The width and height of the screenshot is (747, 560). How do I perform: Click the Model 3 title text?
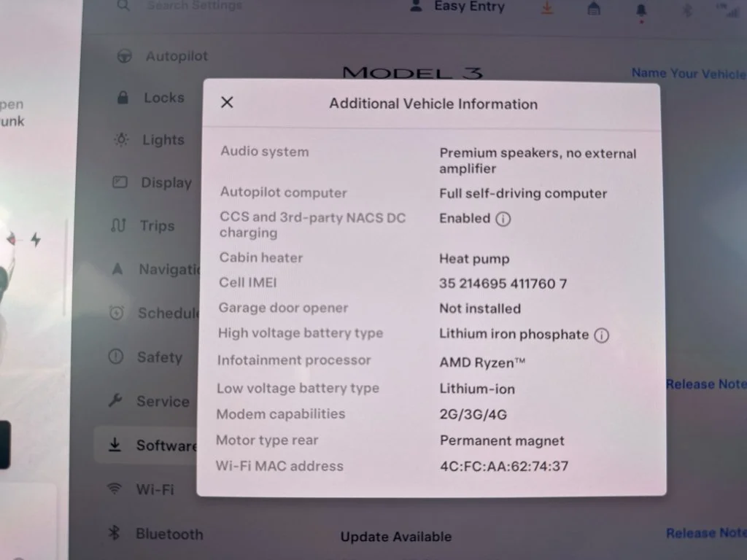[x=413, y=73]
